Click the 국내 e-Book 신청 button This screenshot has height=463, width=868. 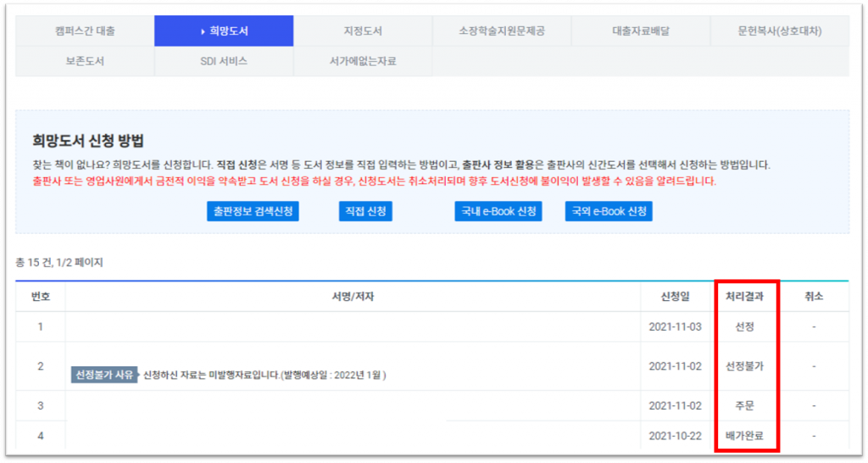click(x=498, y=211)
